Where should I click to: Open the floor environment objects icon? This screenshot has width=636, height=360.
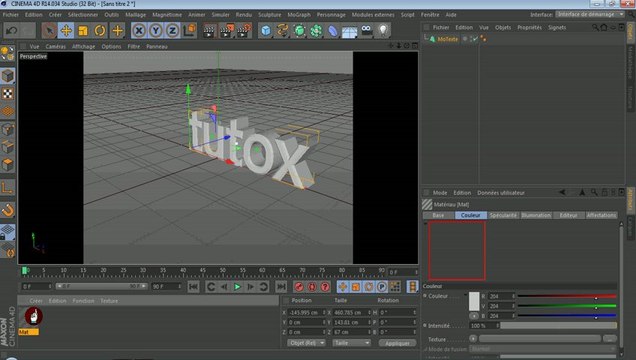(349, 31)
